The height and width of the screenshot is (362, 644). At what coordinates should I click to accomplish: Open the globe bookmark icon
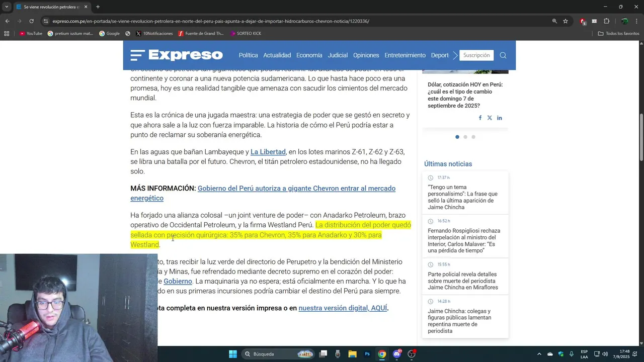point(128,34)
